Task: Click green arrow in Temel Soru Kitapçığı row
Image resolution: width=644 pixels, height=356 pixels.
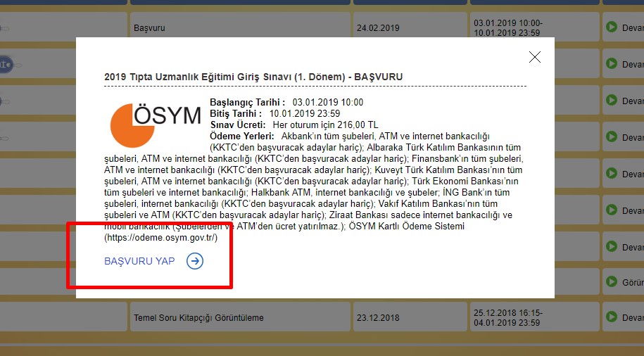Action: click(610, 317)
